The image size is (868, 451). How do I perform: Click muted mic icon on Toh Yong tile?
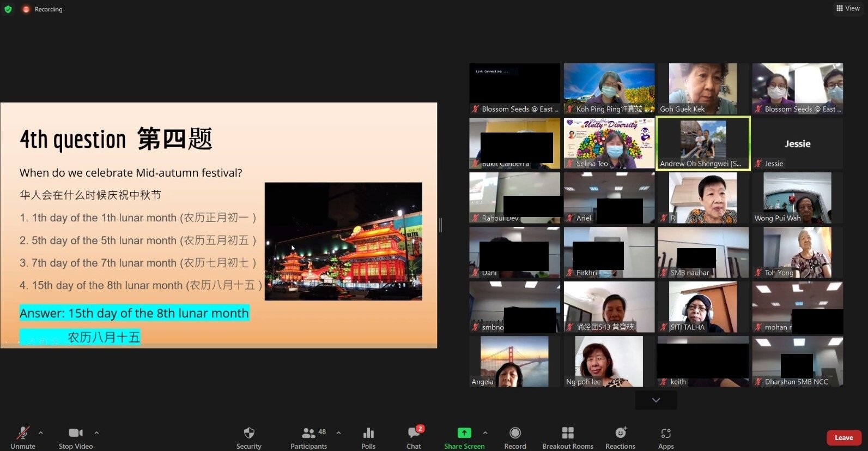coord(758,273)
